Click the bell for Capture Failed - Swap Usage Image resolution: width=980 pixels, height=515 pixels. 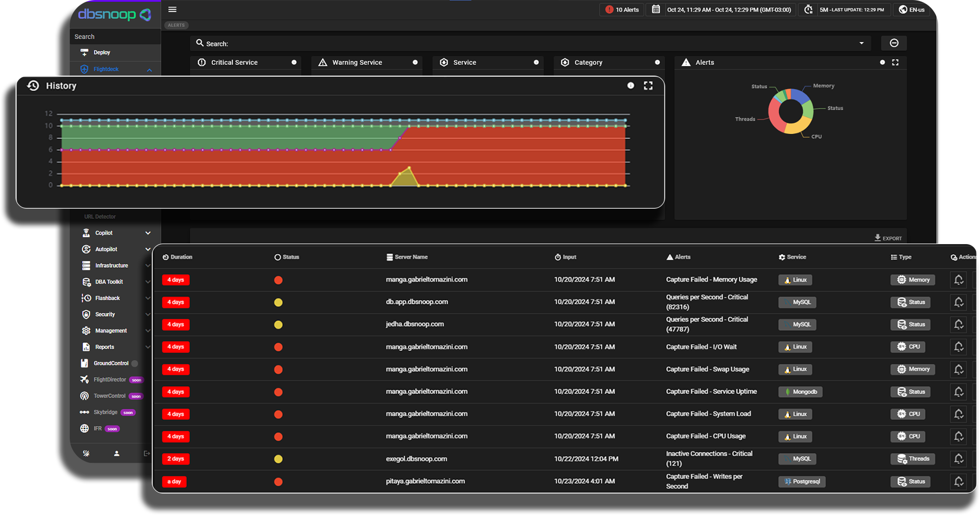(959, 369)
